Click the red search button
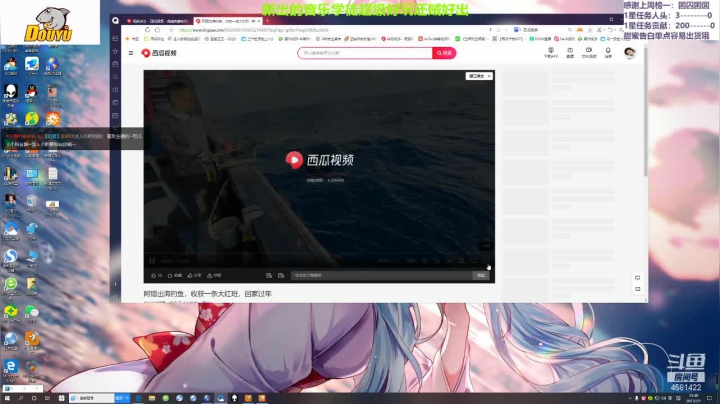 (444, 53)
